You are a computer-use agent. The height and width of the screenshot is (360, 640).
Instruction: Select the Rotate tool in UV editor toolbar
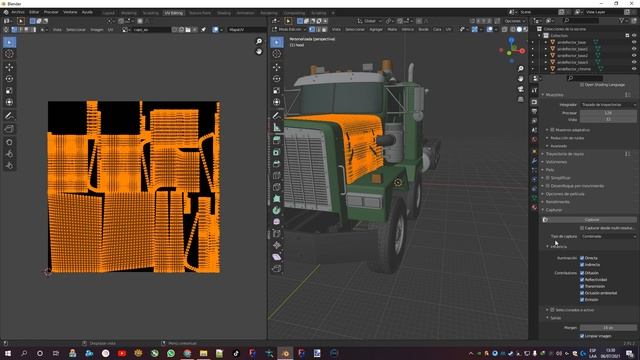[x=9, y=79]
